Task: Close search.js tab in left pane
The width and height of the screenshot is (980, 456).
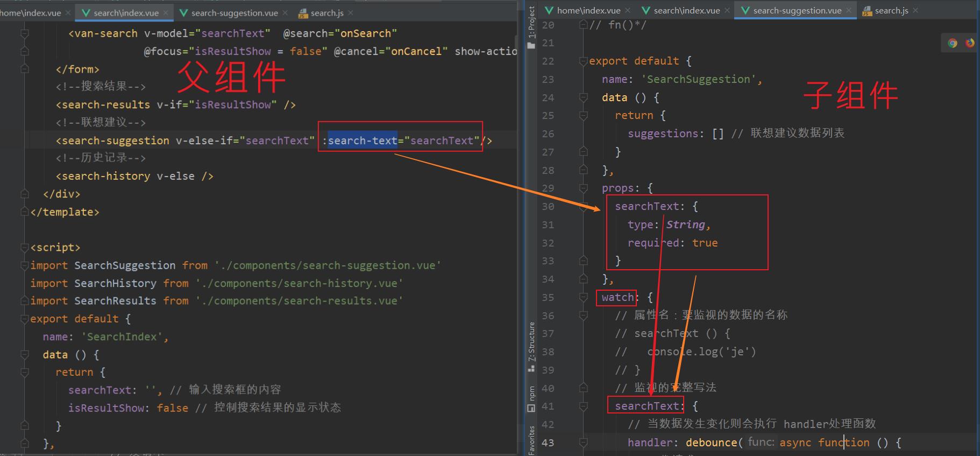Action: click(351, 12)
